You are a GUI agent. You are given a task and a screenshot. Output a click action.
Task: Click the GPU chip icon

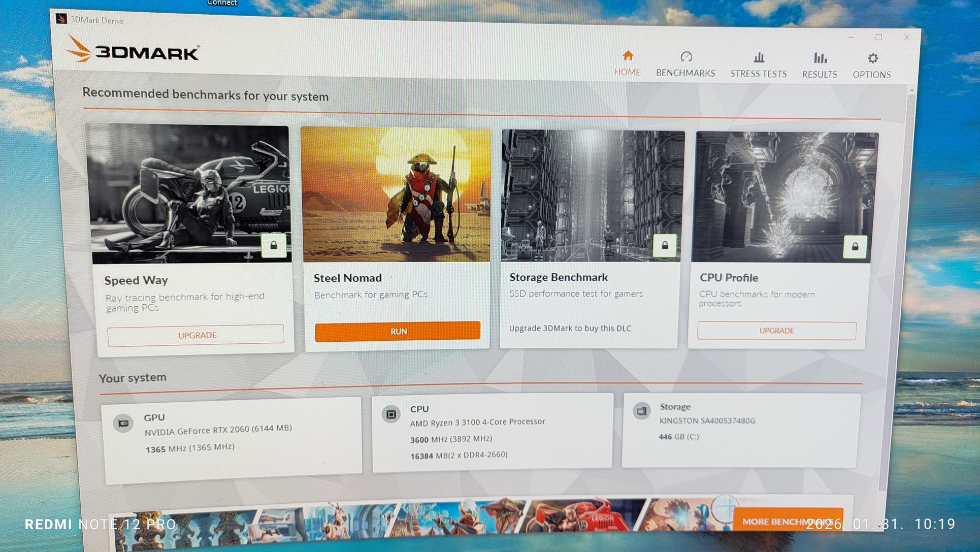tap(123, 423)
